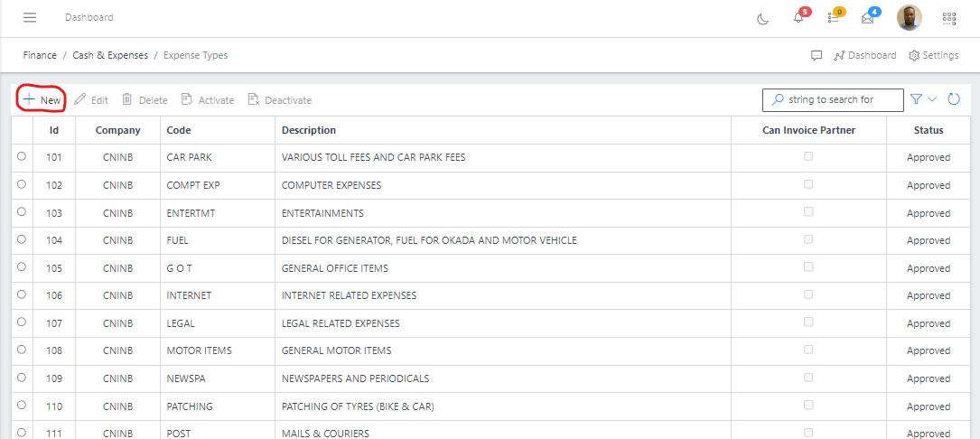Go to Cash & Expenses breadcrumb
The image size is (980, 439).
point(110,56)
